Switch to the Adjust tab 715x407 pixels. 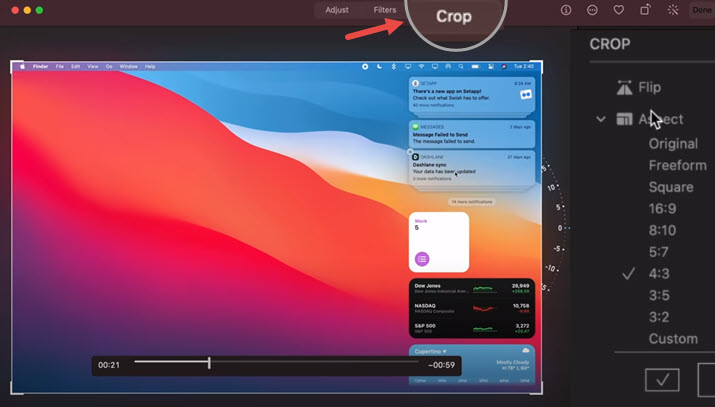pos(337,10)
